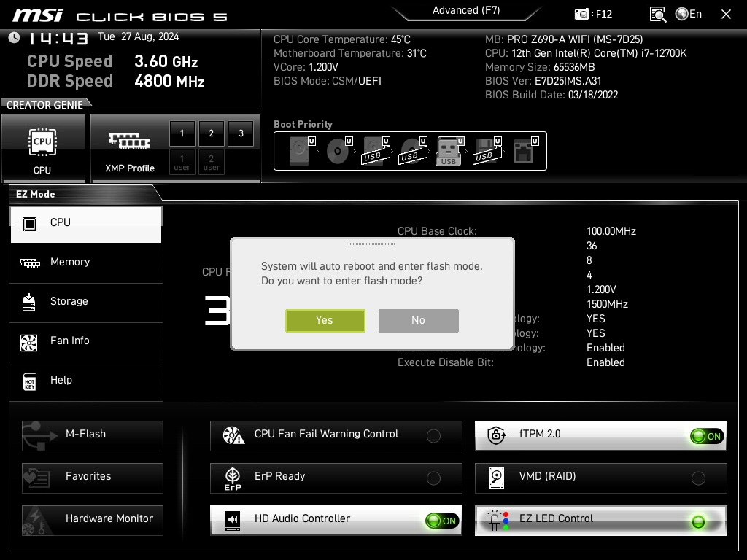Toggle the EZ LED Control switch
This screenshot has width=747, height=560.
click(698, 521)
